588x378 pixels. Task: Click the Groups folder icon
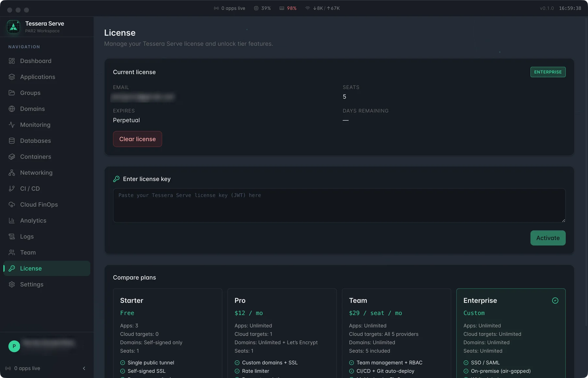(x=12, y=93)
